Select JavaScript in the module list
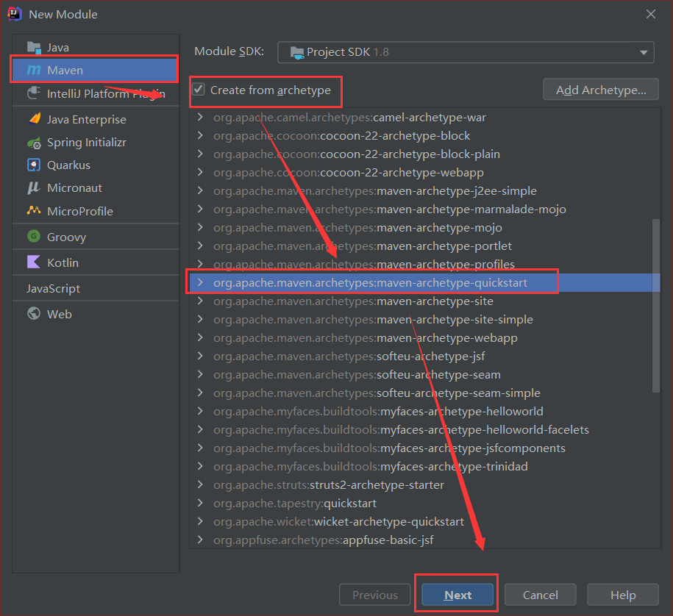Image resolution: width=673 pixels, height=616 pixels. pyautogui.click(x=54, y=289)
